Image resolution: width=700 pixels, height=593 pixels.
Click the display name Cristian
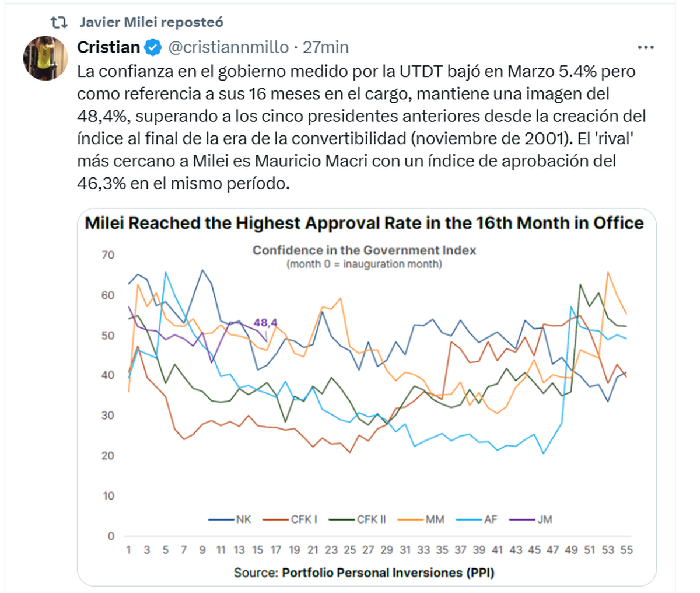(108, 47)
